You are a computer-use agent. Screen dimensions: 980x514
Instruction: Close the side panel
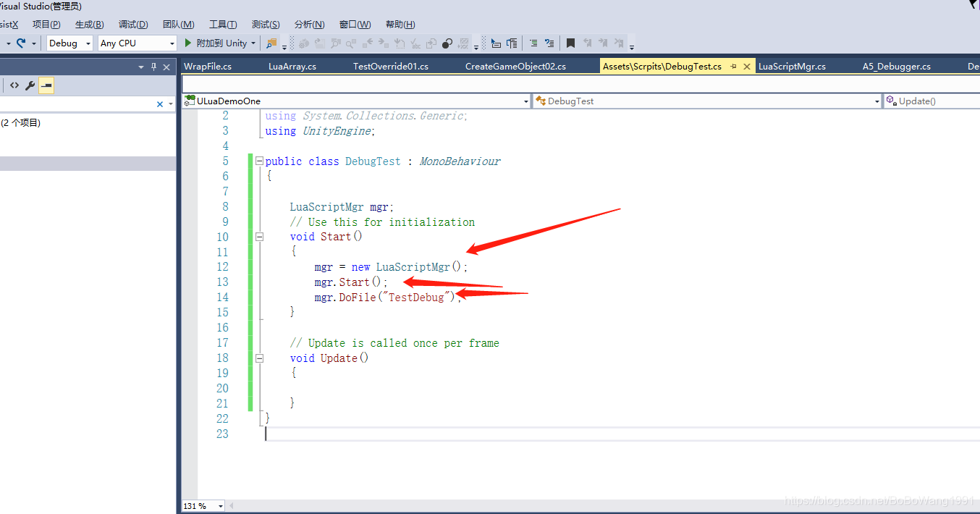(166, 67)
